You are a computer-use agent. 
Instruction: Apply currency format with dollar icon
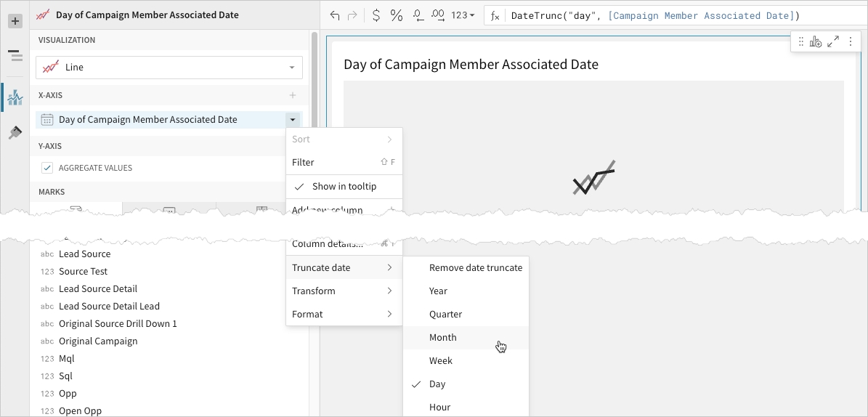(x=376, y=15)
